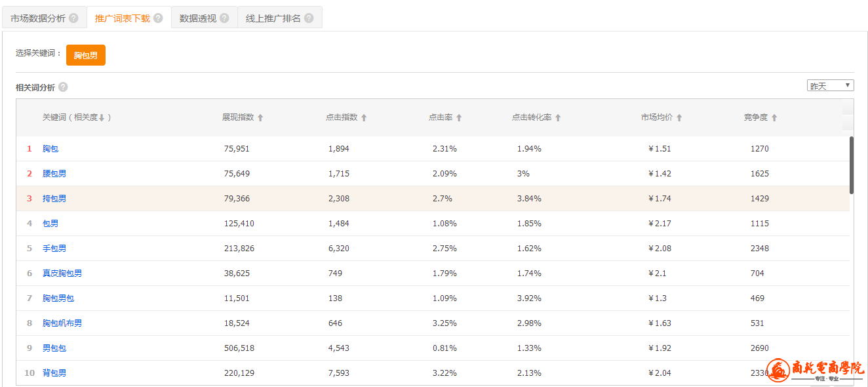
Task: Toggle 关键词 relevance sort order arrow
Action: (x=102, y=118)
